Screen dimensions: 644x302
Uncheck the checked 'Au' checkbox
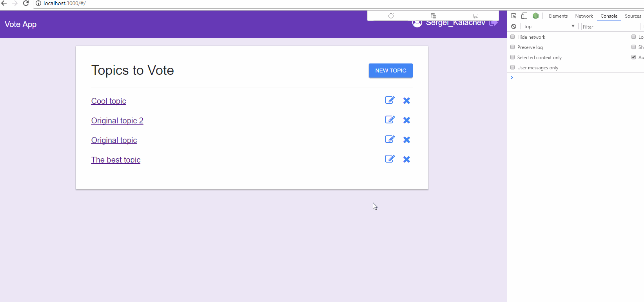[x=633, y=57]
